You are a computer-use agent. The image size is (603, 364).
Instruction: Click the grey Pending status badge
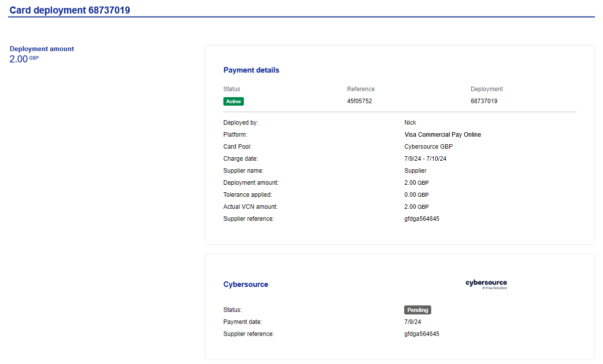coord(418,310)
